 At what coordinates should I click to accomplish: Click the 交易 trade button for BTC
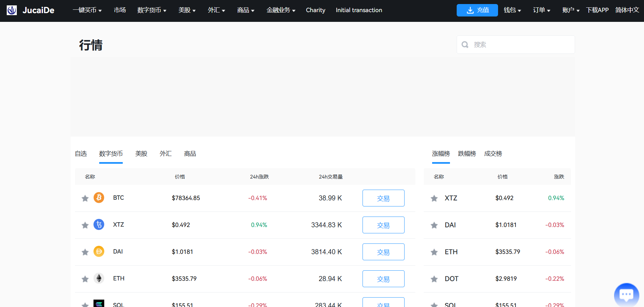point(383,198)
